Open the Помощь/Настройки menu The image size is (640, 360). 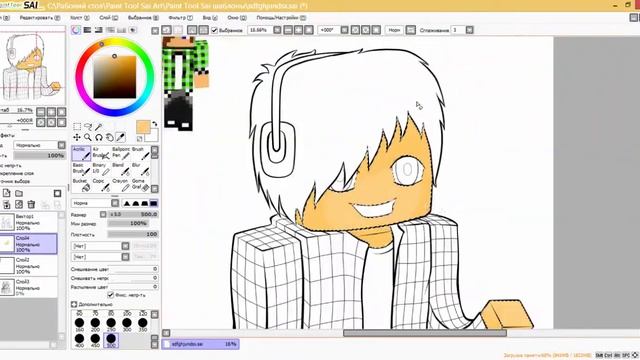(281, 18)
